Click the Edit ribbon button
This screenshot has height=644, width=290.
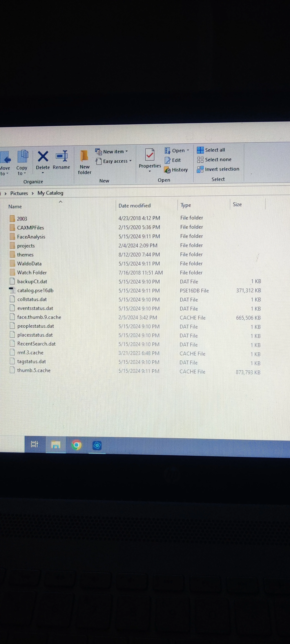(173, 160)
